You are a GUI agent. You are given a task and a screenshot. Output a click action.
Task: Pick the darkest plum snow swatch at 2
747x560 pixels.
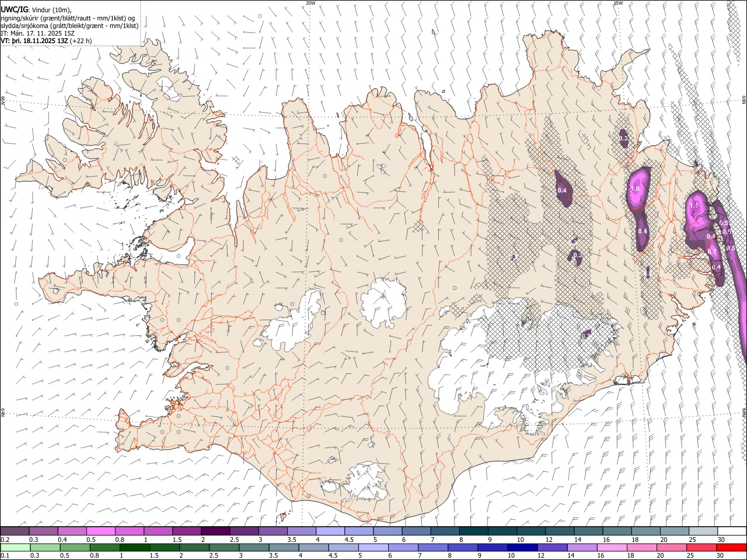pos(215,531)
